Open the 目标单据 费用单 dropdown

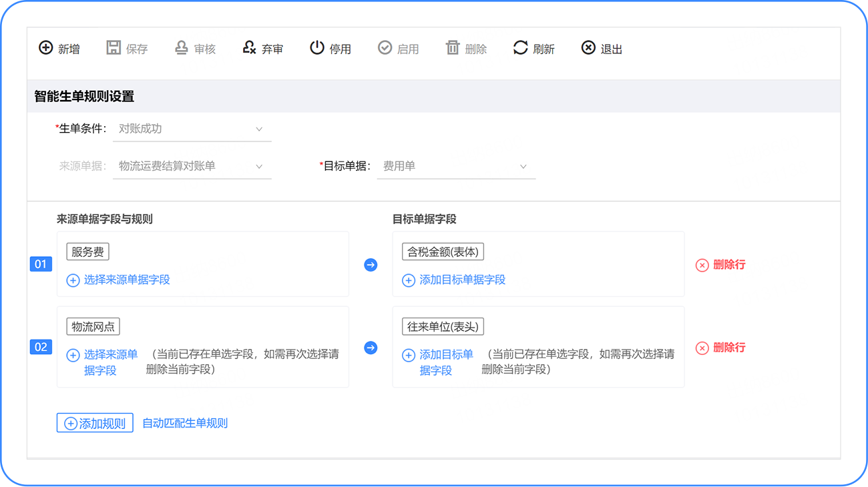tap(456, 166)
